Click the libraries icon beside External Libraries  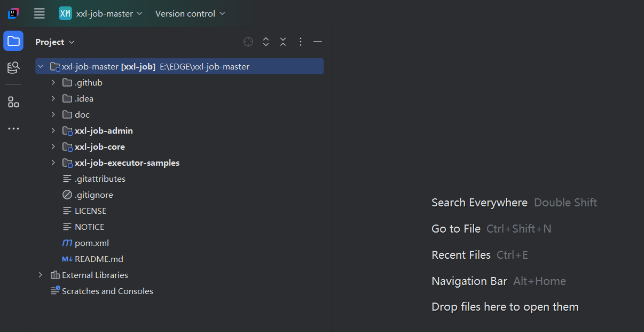click(x=55, y=275)
